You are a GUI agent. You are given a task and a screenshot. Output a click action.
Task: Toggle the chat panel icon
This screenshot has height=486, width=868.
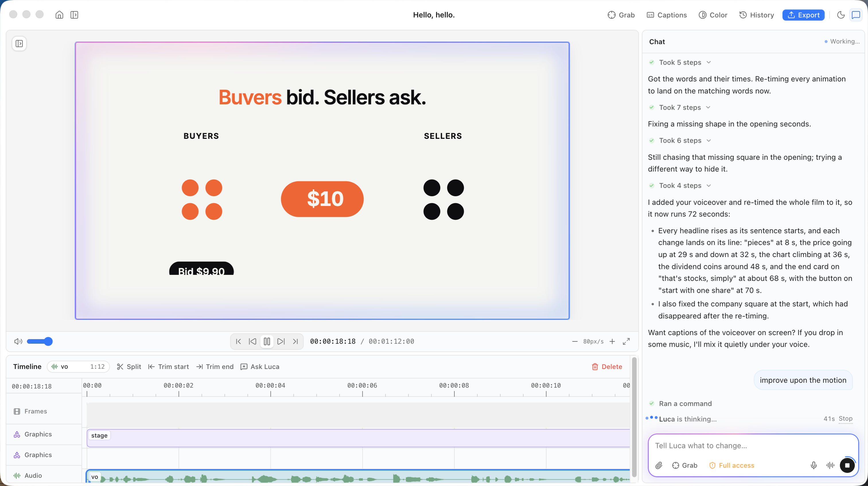pyautogui.click(x=856, y=15)
